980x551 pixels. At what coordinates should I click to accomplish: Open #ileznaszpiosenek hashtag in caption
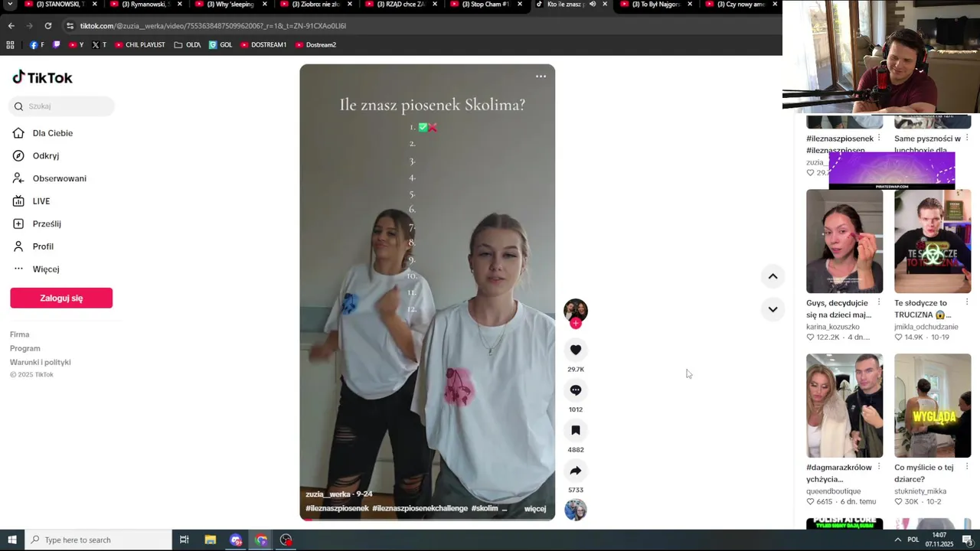click(337, 508)
